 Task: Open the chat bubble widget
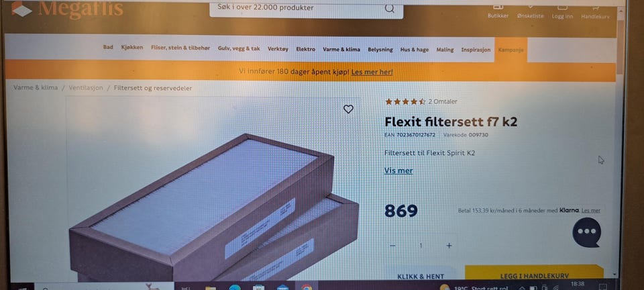[x=586, y=232]
